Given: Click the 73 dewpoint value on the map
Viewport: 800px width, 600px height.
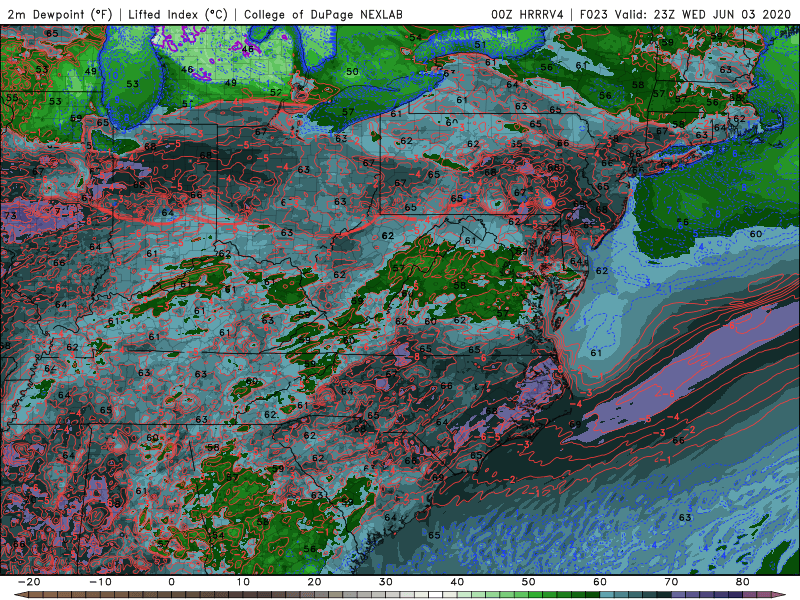Looking at the screenshot, I should point(10,215).
